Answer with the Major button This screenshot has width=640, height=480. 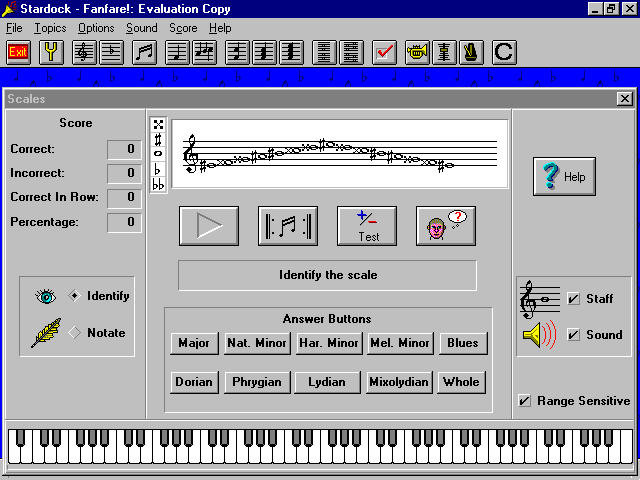(194, 343)
